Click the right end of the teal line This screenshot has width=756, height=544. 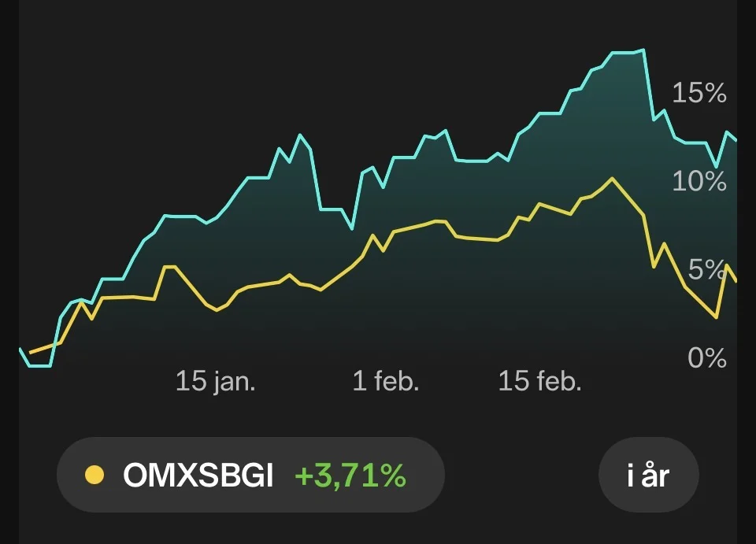tap(736, 140)
